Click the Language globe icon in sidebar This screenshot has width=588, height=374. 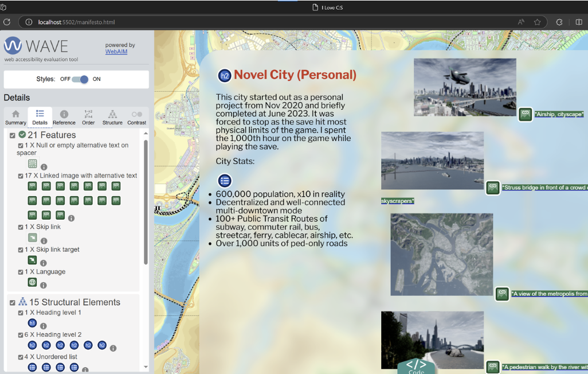33,282
